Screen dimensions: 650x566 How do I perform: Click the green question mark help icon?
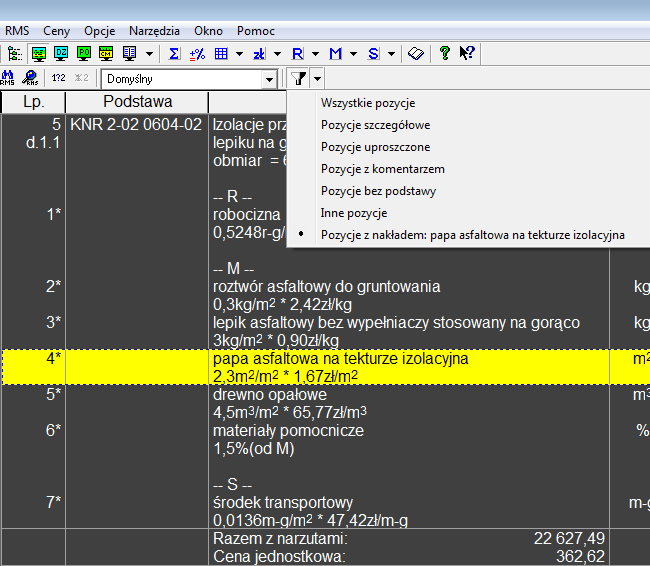(445, 53)
